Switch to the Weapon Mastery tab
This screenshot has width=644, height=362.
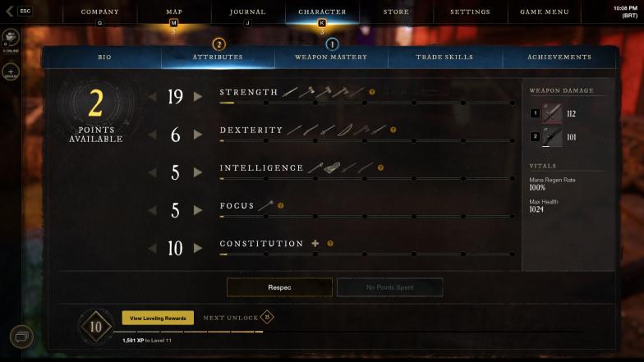point(331,57)
